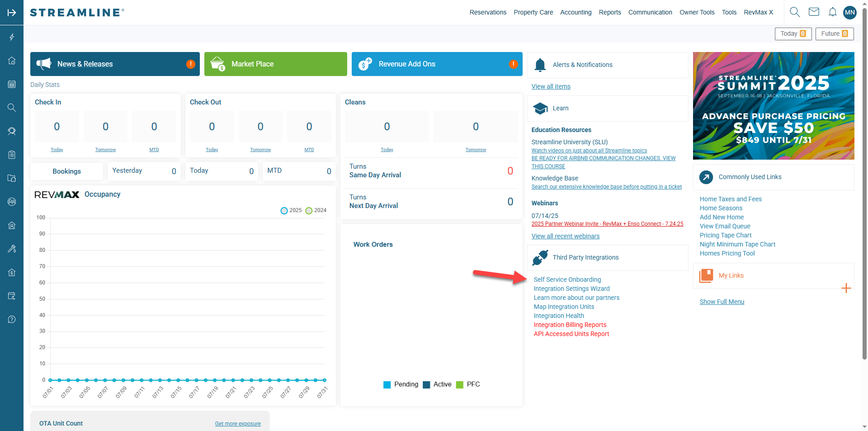Click the Bookings tab
The image size is (868, 431).
click(x=67, y=171)
